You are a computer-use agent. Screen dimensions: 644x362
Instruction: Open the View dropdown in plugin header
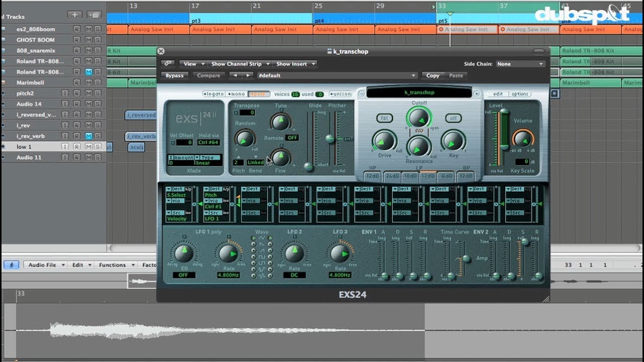tap(194, 64)
